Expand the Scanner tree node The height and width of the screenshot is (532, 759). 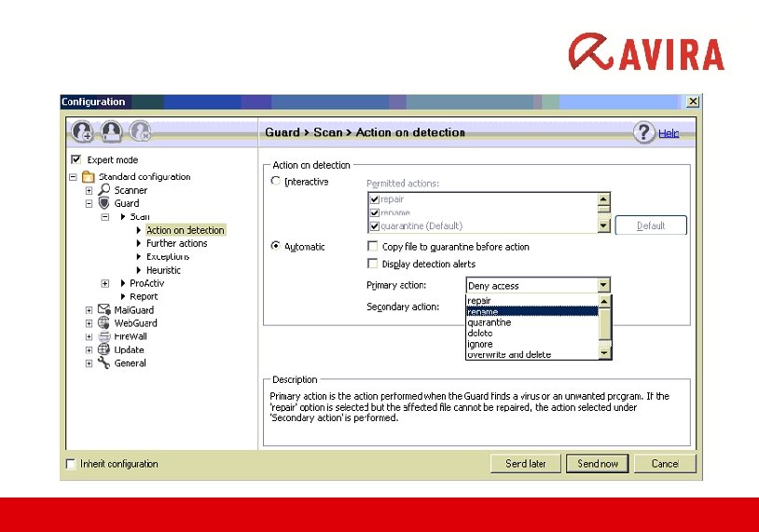[x=90, y=191]
